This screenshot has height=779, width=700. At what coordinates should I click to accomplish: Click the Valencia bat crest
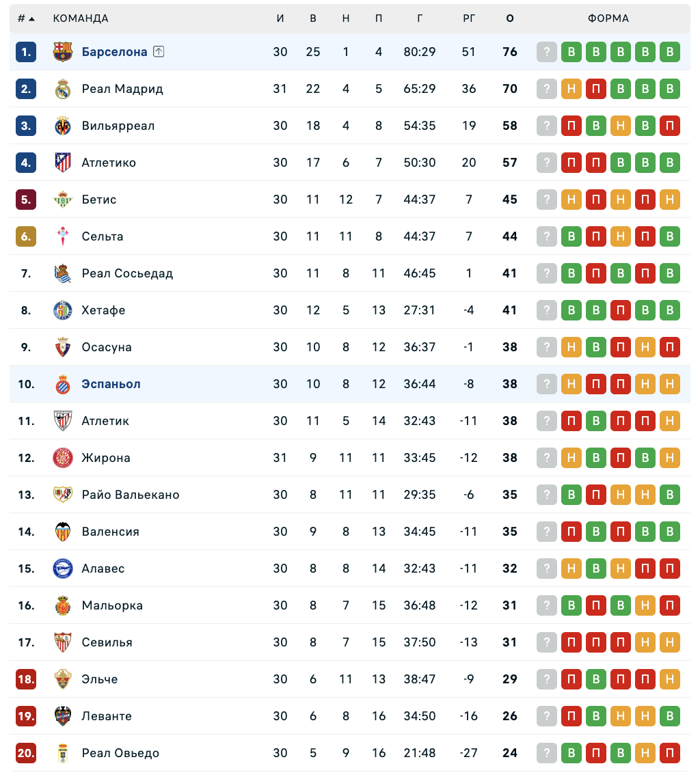[x=63, y=532]
